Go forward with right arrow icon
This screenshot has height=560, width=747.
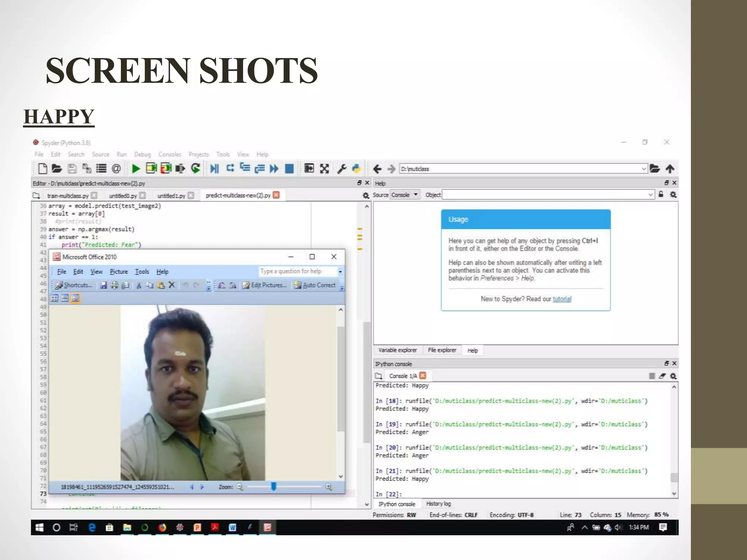(x=391, y=169)
